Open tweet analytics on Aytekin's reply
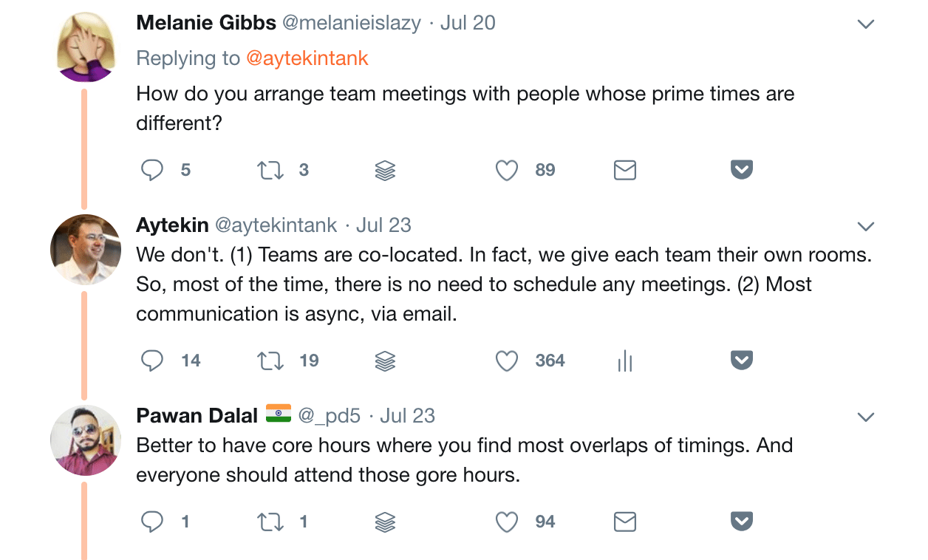The width and height of the screenshot is (928, 560). [625, 361]
